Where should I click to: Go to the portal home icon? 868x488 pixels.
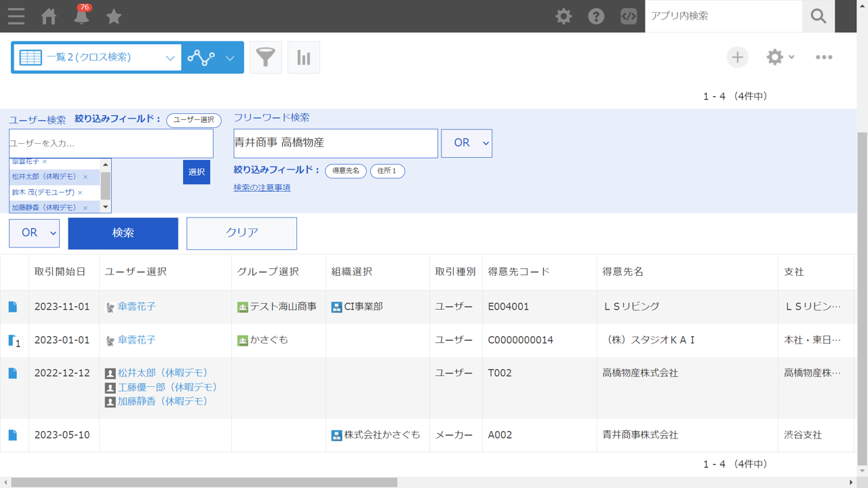(49, 16)
